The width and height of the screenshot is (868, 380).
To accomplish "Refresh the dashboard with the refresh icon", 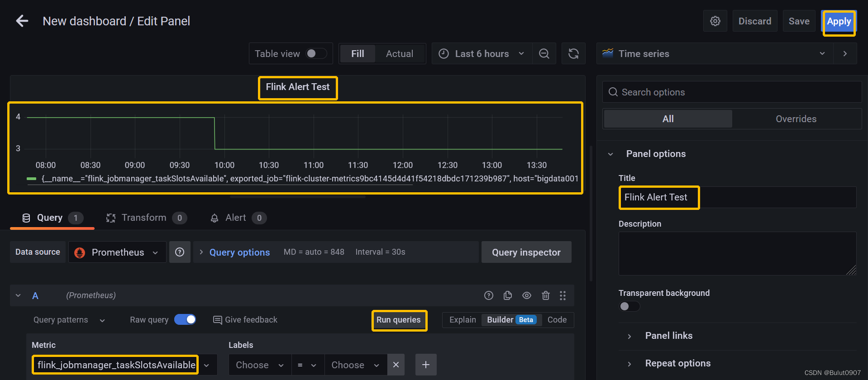I will click(573, 54).
